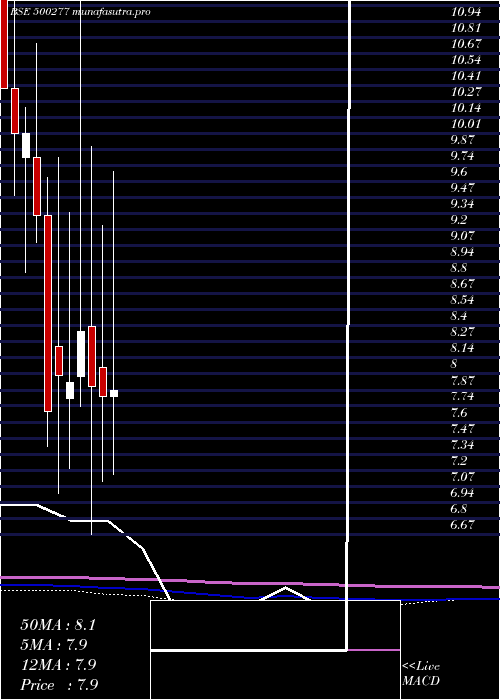This screenshot has width=500, height=700.
Task: Click the 9.6 price axis label
Action: (459, 172)
